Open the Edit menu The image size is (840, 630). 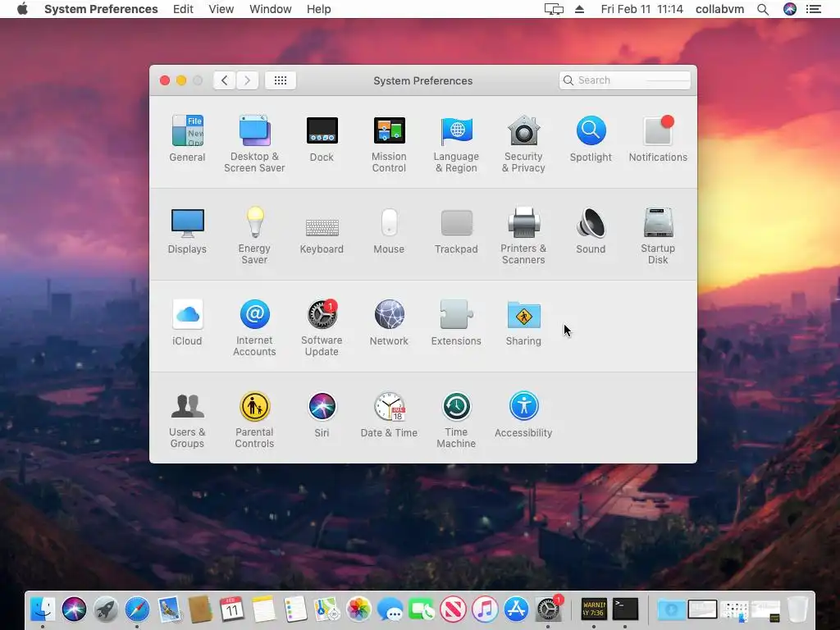(183, 9)
